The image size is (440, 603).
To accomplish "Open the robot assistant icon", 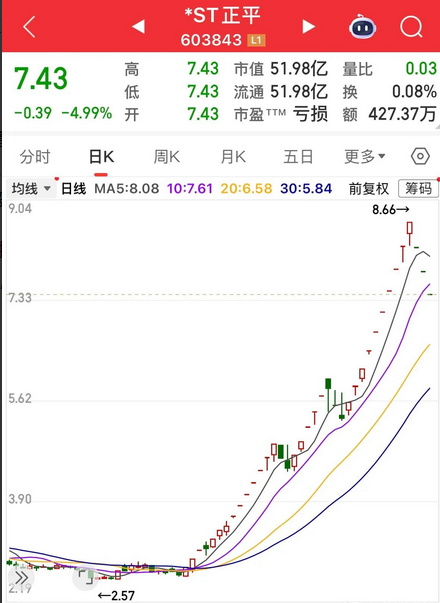I will click(362, 27).
